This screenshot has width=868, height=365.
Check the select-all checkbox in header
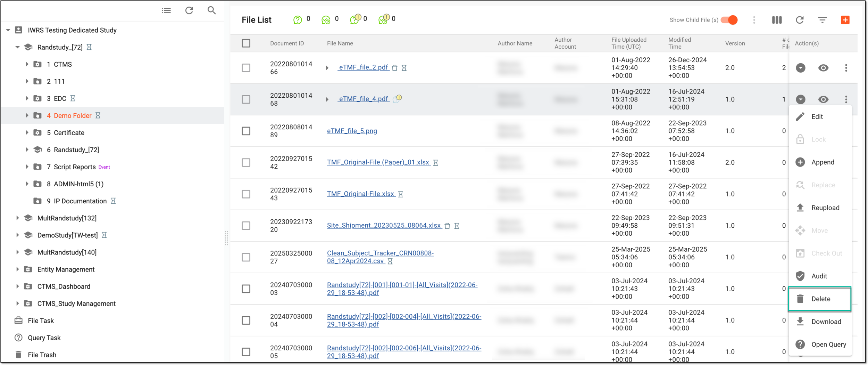[x=246, y=43]
